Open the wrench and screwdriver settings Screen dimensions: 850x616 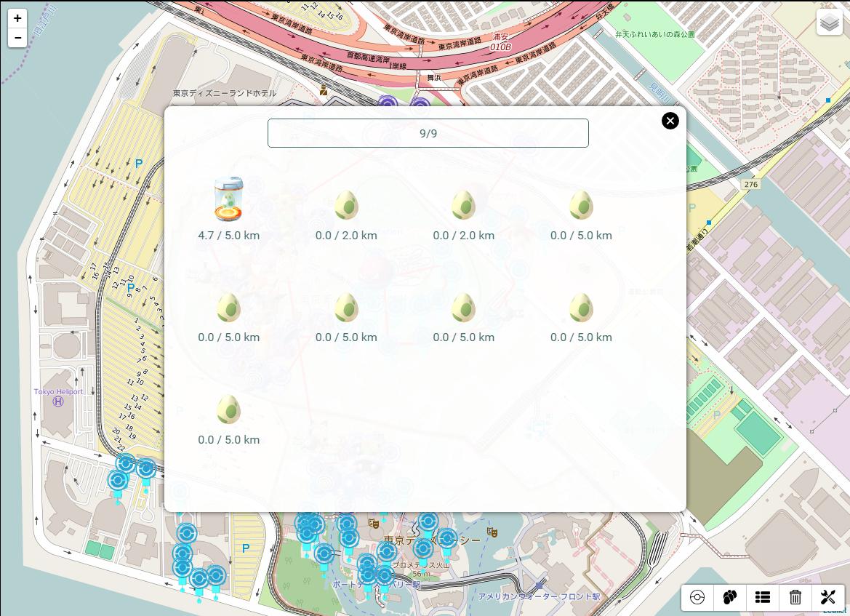pyautogui.click(x=827, y=597)
